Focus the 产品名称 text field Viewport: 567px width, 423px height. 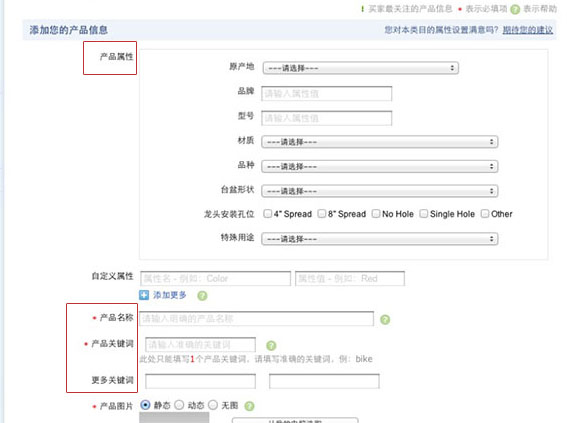click(257, 319)
